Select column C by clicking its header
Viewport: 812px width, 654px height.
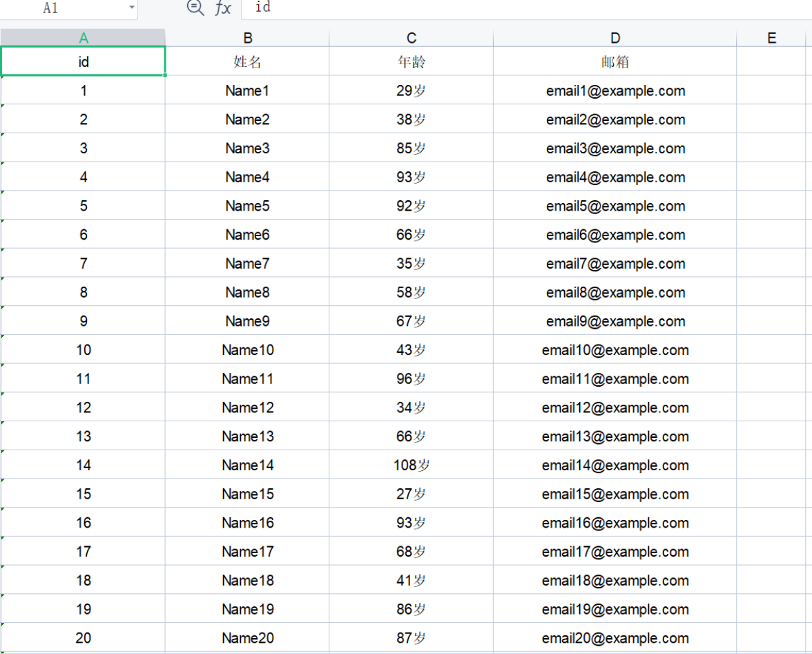(411, 37)
